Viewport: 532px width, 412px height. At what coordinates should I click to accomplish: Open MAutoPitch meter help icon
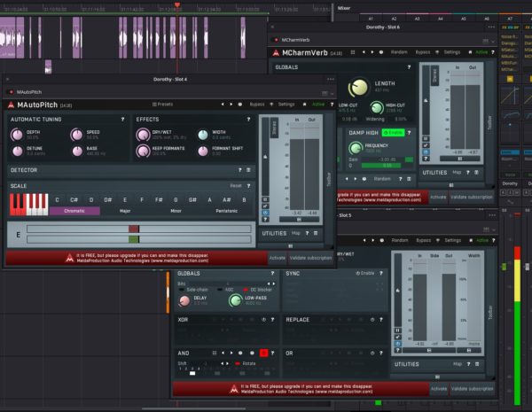(266, 220)
